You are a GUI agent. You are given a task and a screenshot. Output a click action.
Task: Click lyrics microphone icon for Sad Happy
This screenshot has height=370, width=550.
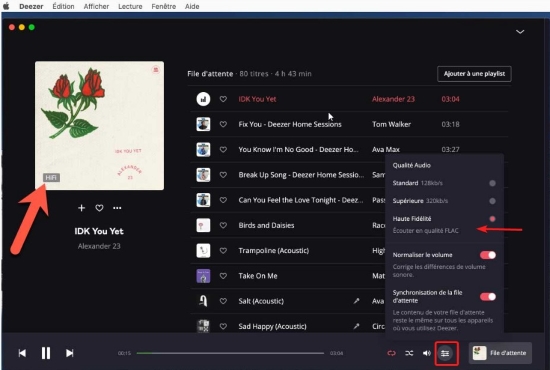point(356,326)
